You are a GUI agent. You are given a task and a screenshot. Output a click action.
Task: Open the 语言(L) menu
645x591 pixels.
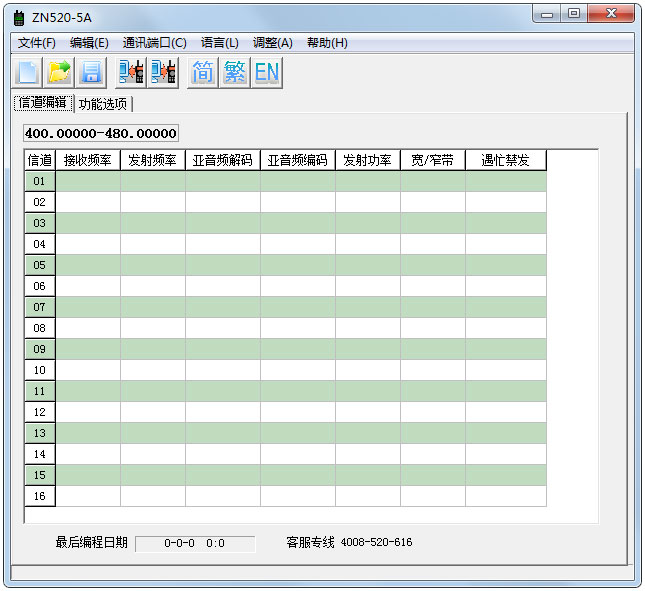coord(220,43)
